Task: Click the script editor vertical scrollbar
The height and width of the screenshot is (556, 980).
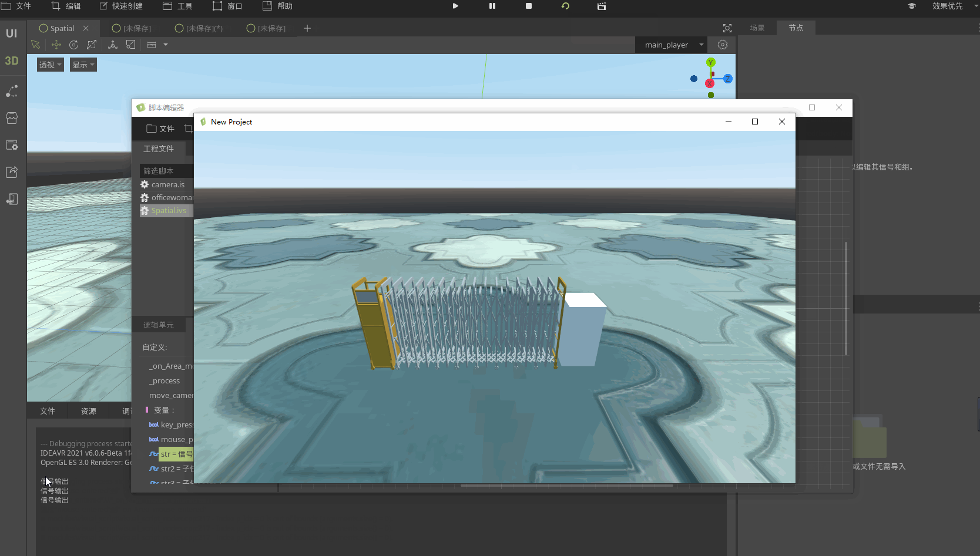Action: click(846, 298)
